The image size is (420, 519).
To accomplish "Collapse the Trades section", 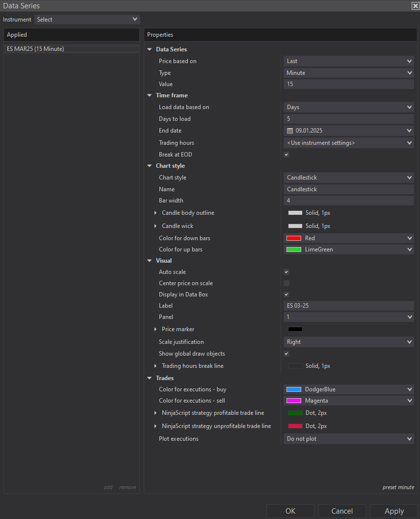I will 150,378.
